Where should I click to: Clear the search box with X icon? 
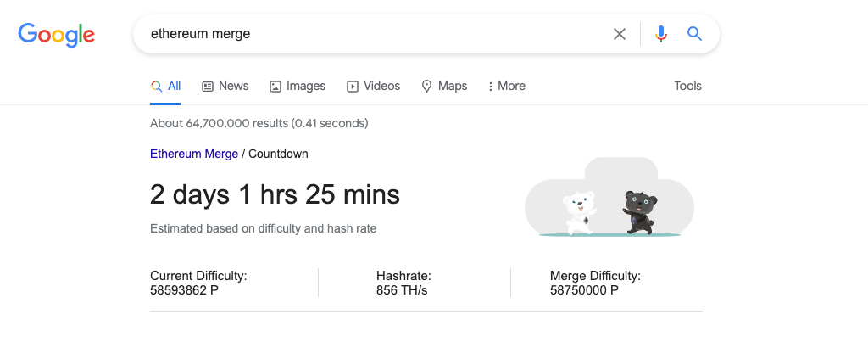(620, 34)
